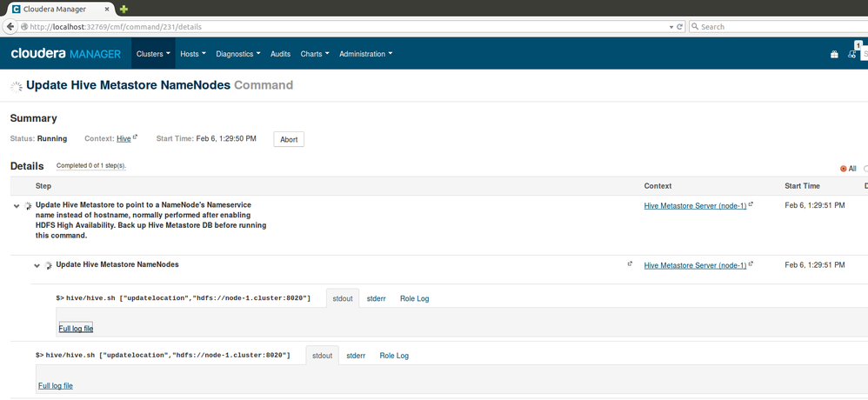Click the reload icon in address bar
Image resolution: width=868 pixels, height=400 pixels.
pyautogui.click(x=680, y=27)
